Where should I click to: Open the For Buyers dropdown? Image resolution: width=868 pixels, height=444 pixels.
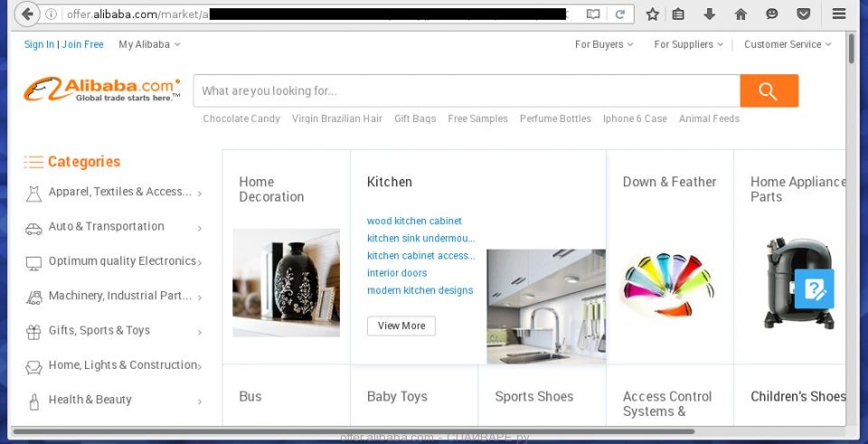coord(604,44)
